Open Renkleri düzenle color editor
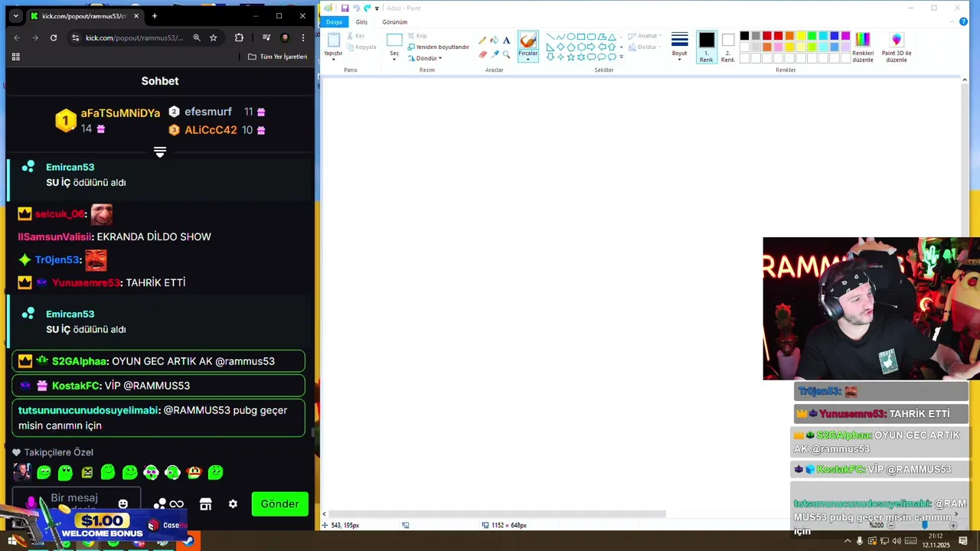The width and height of the screenshot is (980, 551). [863, 47]
